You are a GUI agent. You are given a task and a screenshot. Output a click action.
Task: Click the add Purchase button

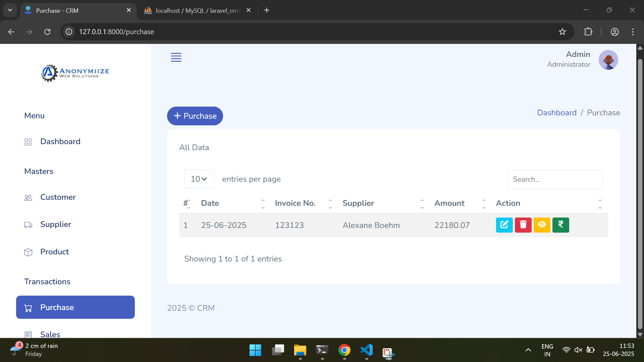(195, 116)
